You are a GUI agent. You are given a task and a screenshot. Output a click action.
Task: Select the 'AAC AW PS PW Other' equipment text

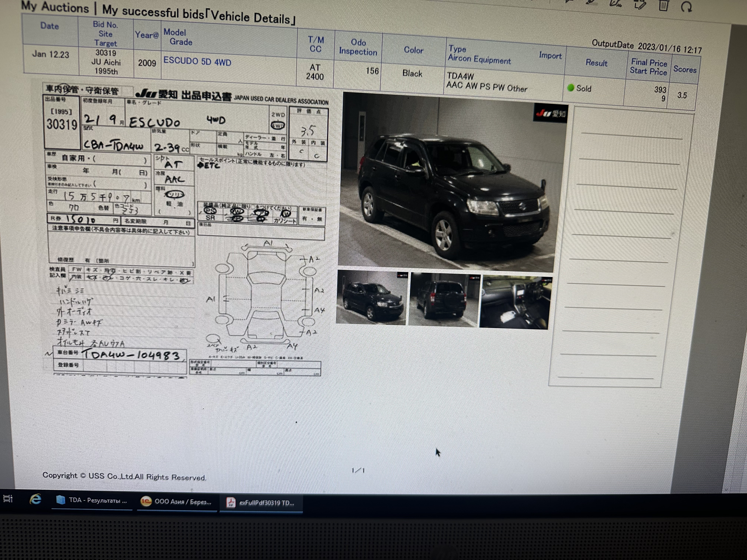point(487,87)
